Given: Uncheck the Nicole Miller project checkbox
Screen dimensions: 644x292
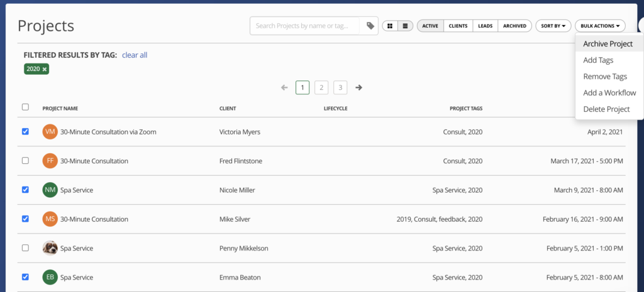Looking at the screenshot, I should pyautogui.click(x=25, y=190).
